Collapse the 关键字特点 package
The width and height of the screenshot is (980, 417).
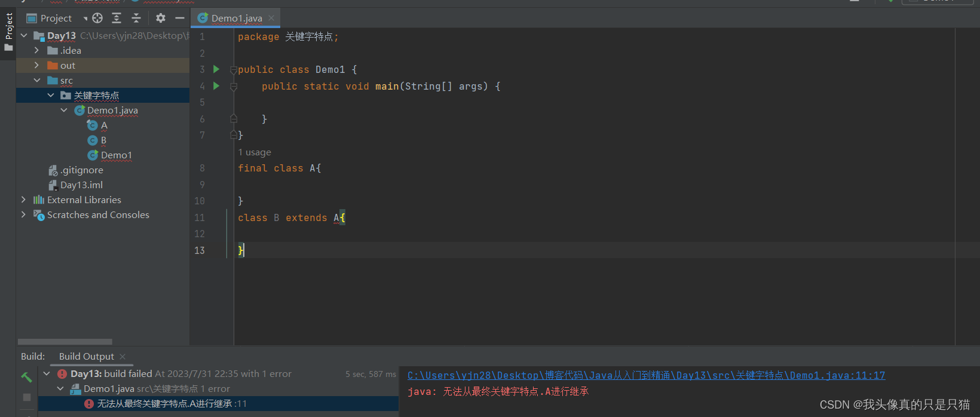(51, 95)
